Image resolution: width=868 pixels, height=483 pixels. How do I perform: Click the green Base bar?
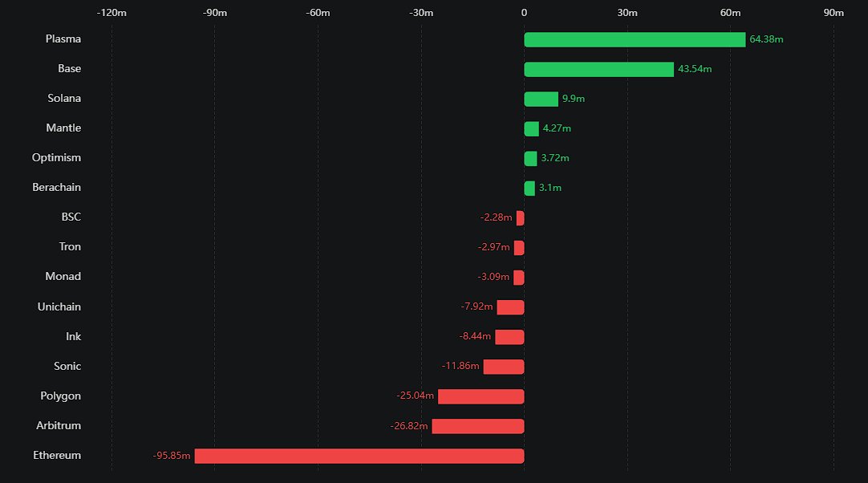[598, 70]
